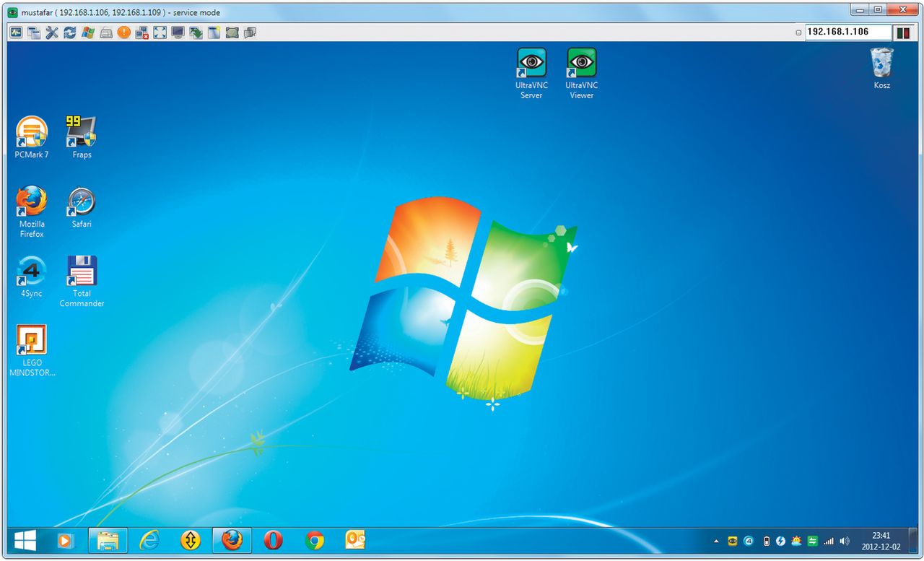Select the LEGO MINDSTORMS desktop shortcut
924x561 pixels.
coord(32,351)
